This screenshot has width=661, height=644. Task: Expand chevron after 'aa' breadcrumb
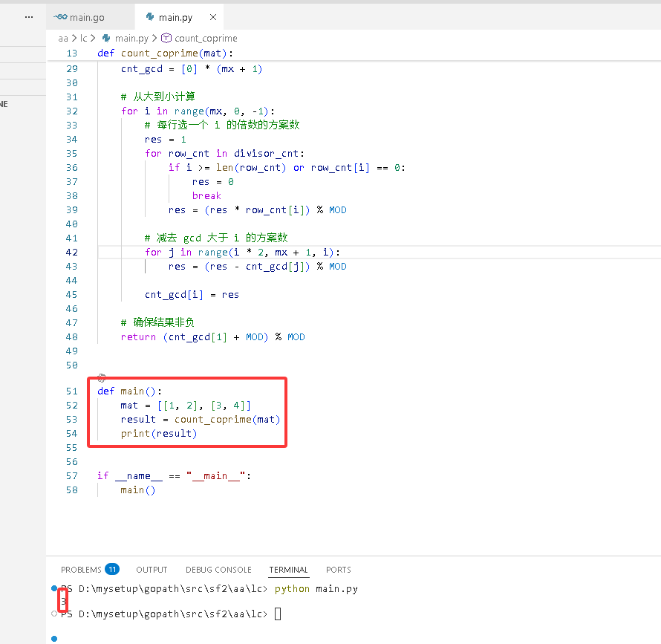74,39
